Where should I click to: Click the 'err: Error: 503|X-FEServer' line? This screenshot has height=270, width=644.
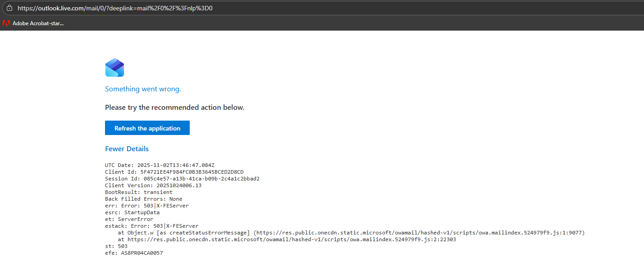(x=147, y=206)
